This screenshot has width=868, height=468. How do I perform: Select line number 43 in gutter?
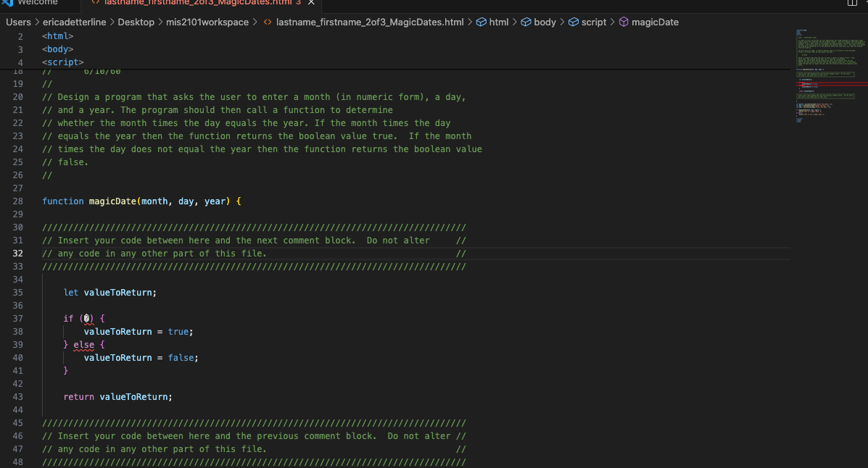coord(17,396)
